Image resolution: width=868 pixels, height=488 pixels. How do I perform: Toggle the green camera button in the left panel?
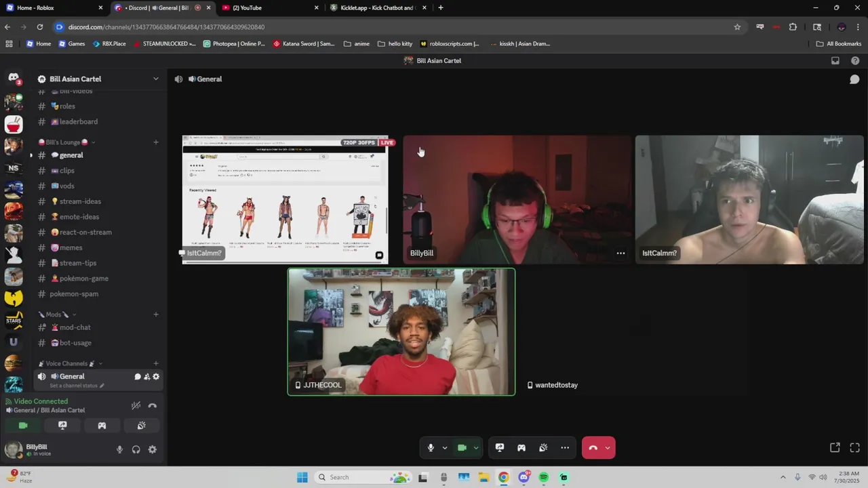coord(23,426)
